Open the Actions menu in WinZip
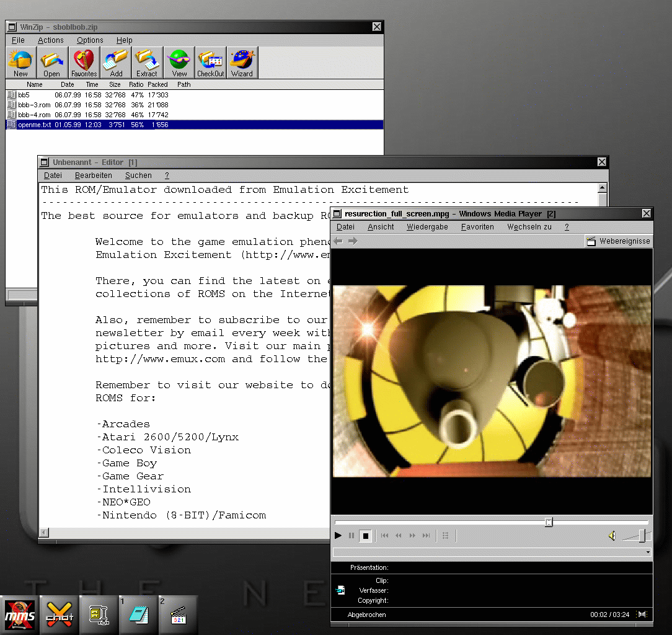 coord(50,40)
